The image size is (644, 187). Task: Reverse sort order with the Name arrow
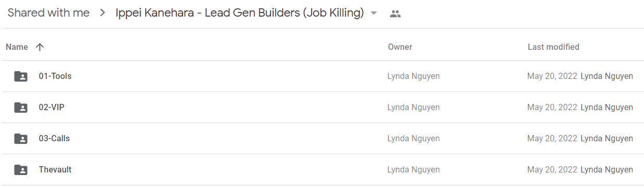[40, 47]
